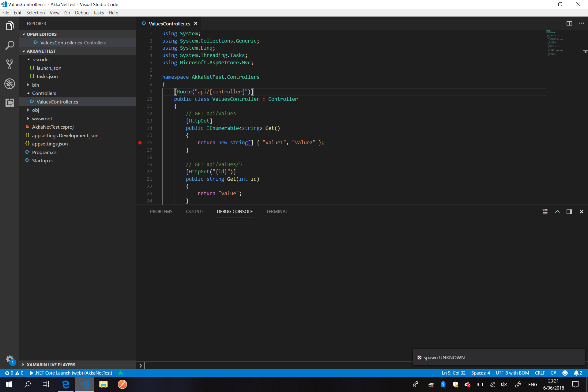The width and height of the screenshot is (588, 392).
Task: Expand the wwwroot folder
Action: (42, 119)
